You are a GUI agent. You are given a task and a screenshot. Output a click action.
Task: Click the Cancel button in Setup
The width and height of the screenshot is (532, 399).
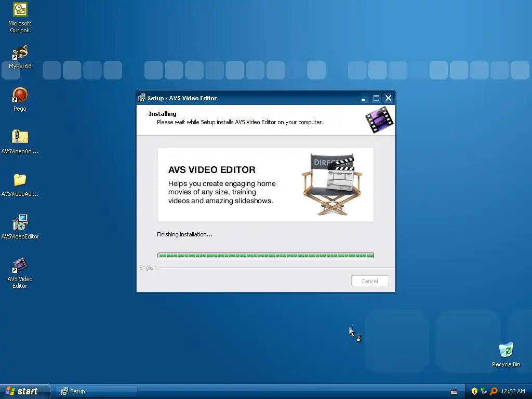point(370,281)
